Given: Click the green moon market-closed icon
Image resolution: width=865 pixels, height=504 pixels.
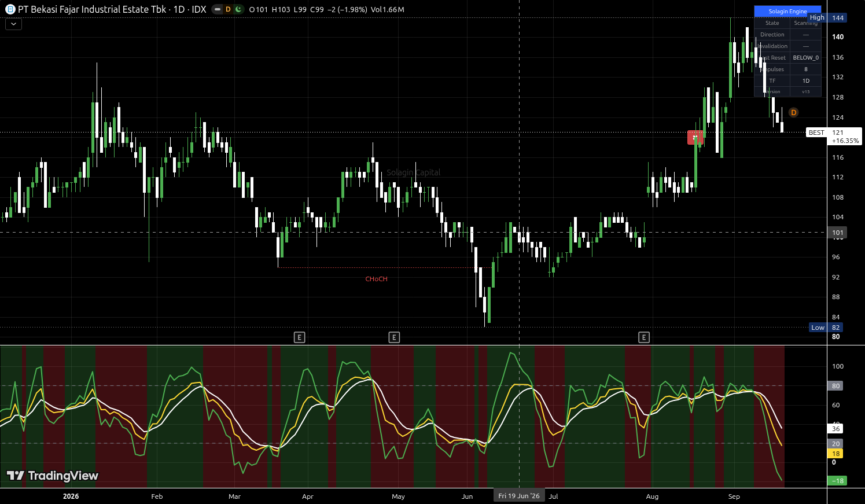Looking at the screenshot, I should point(238,9).
